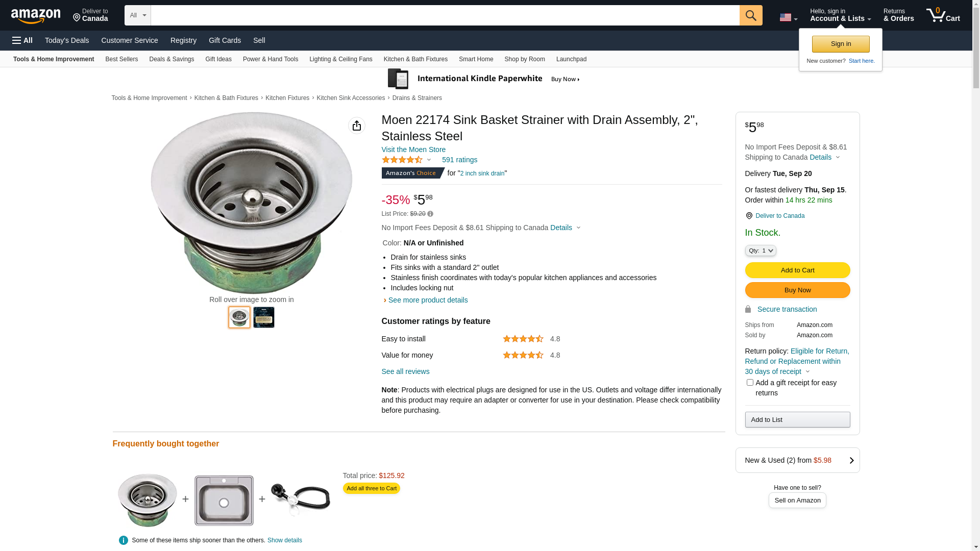Expand the star rating breakdown arrow

pyautogui.click(x=429, y=160)
